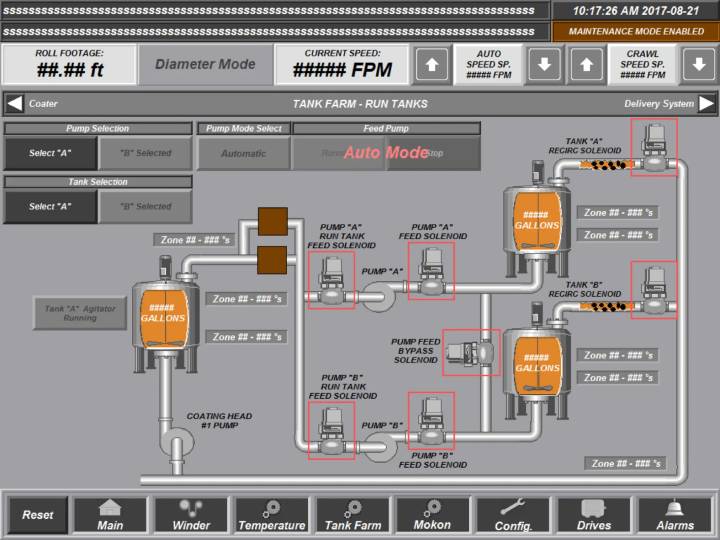
Task: Open the Mokon screen
Action: pyautogui.click(x=433, y=515)
